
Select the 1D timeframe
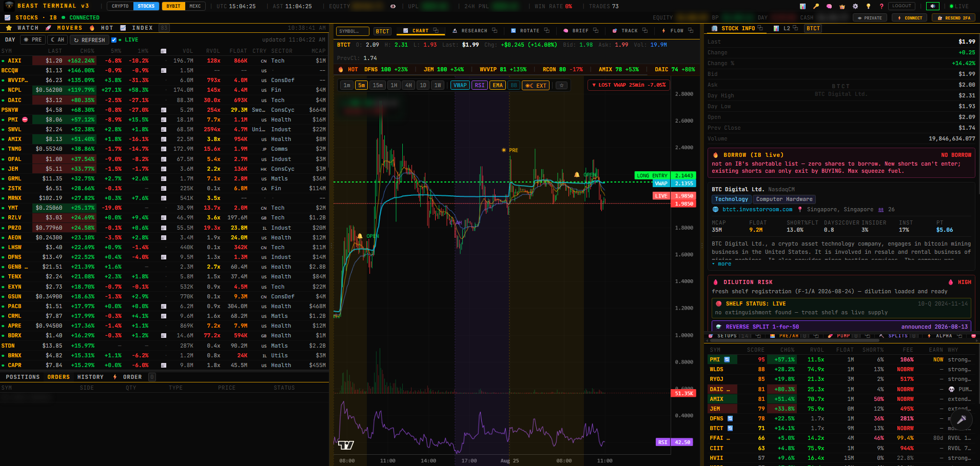pos(423,85)
